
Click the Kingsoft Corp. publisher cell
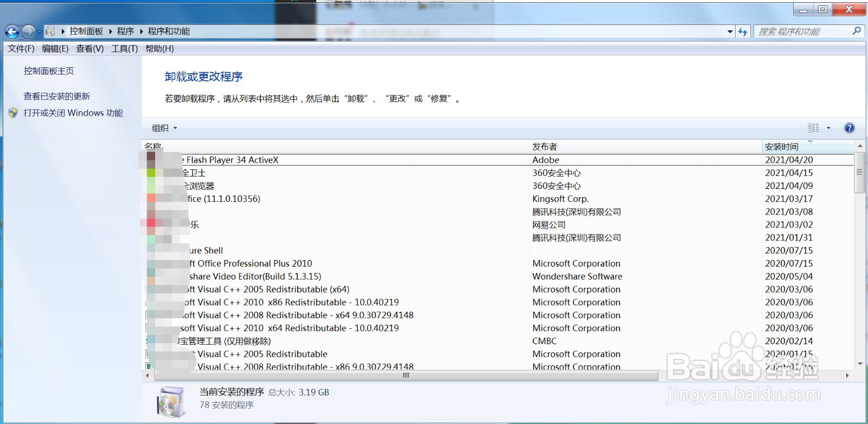point(560,199)
